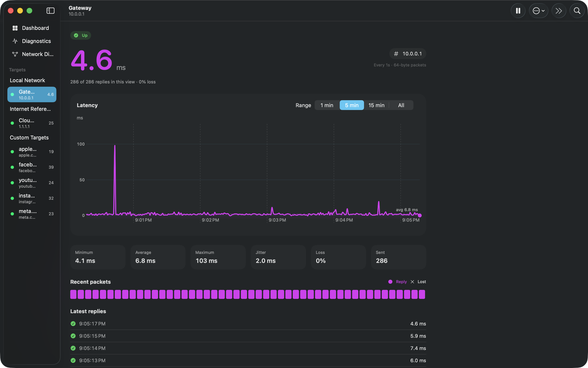Set latency range to 5 min
The image size is (588, 368).
352,105
